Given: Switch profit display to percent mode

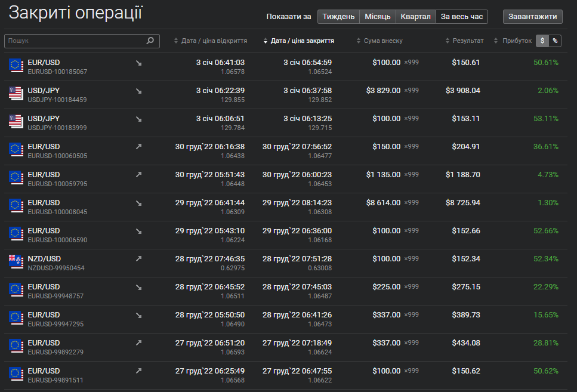Looking at the screenshot, I should tap(555, 41).
